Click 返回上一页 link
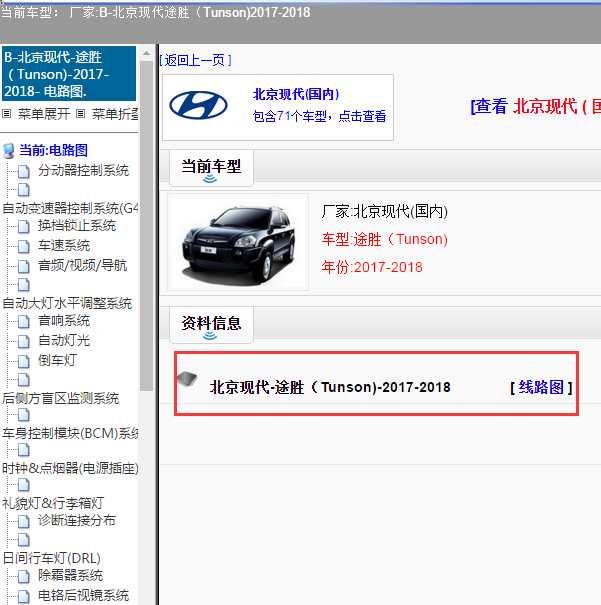The image size is (601, 605). coord(196,60)
